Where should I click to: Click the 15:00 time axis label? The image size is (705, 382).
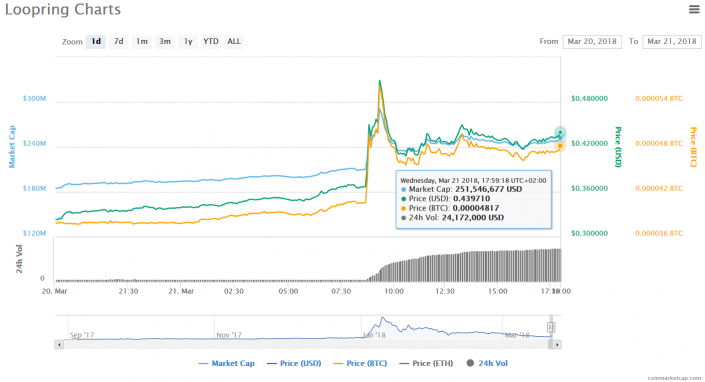point(497,291)
